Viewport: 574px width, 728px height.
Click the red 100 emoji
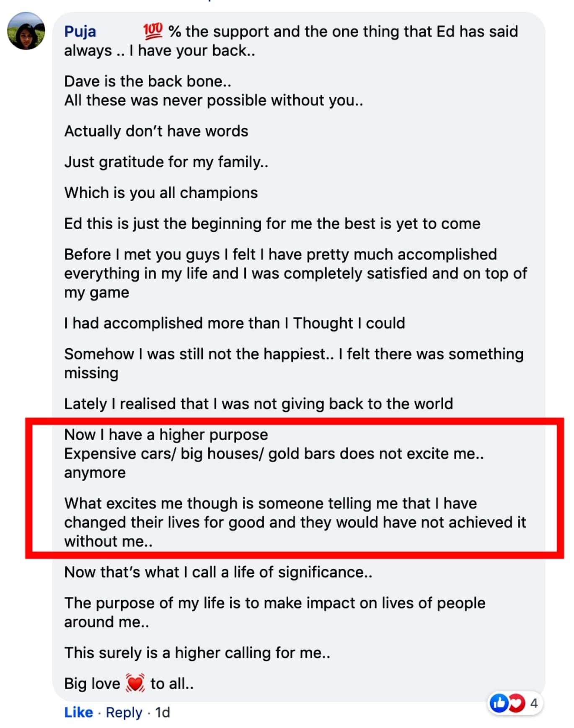pyautogui.click(x=153, y=31)
